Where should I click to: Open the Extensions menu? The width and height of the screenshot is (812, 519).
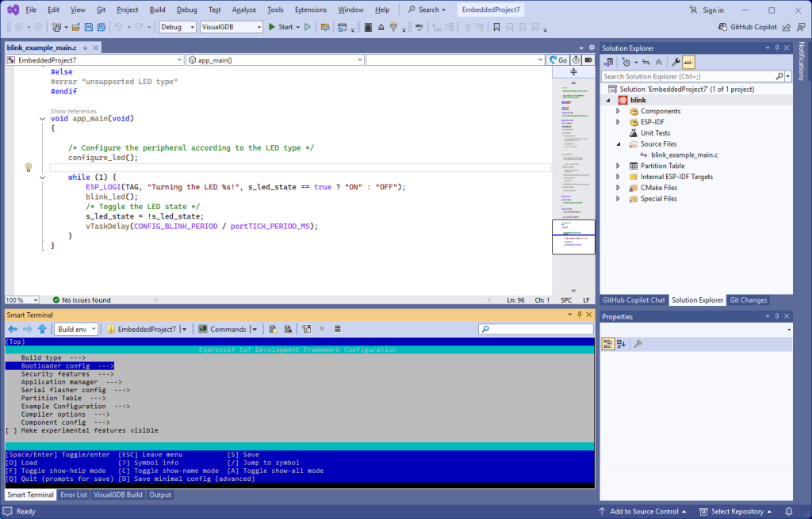[x=310, y=10]
